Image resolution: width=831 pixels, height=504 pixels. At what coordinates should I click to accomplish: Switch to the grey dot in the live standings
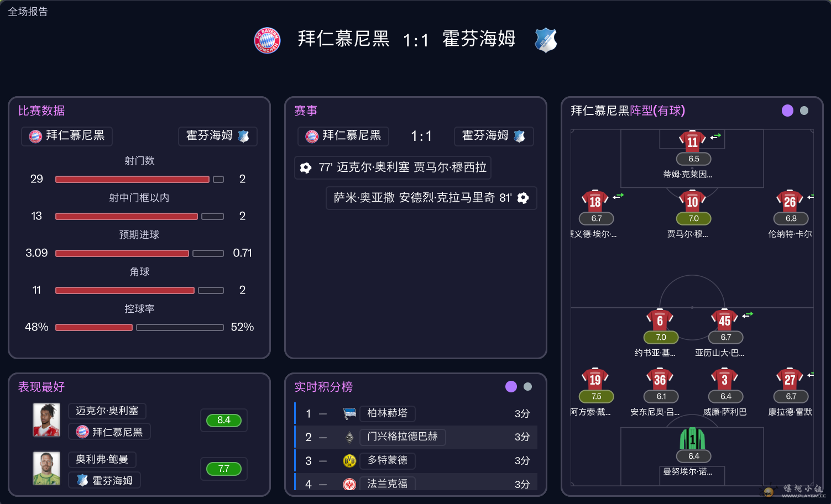pyautogui.click(x=528, y=387)
